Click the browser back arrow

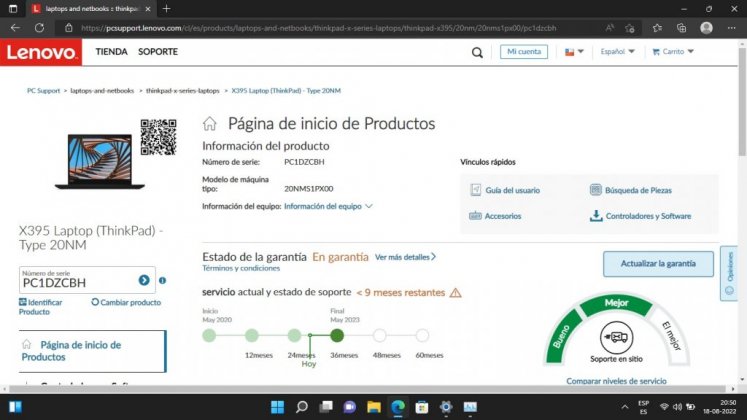pos(15,28)
